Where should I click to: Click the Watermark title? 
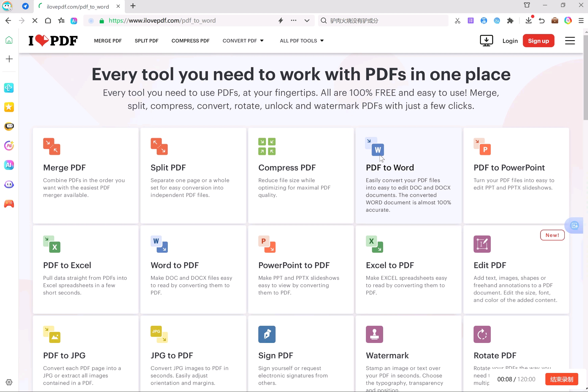point(387,355)
